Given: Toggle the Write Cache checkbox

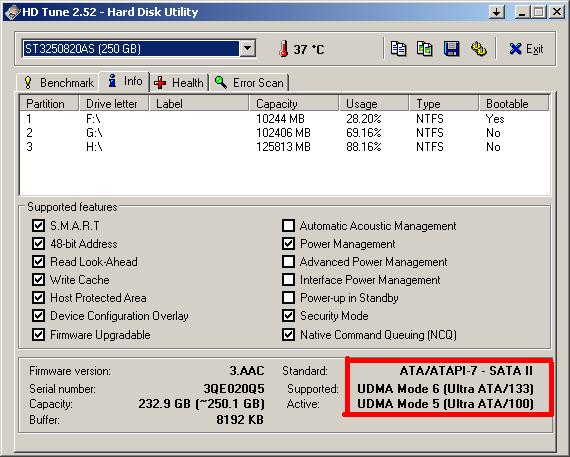Looking at the screenshot, I should pos(39,279).
